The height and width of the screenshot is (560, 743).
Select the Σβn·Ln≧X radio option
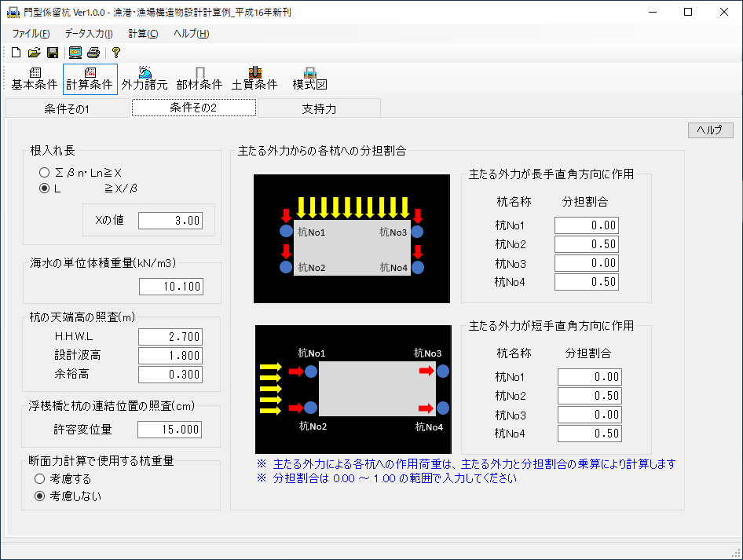coord(44,173)
